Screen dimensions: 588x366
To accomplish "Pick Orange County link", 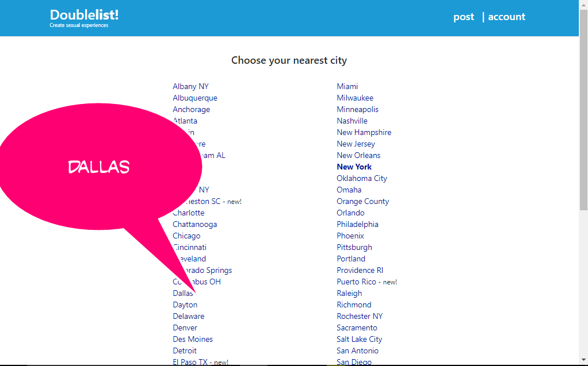I will click(362, 202).
